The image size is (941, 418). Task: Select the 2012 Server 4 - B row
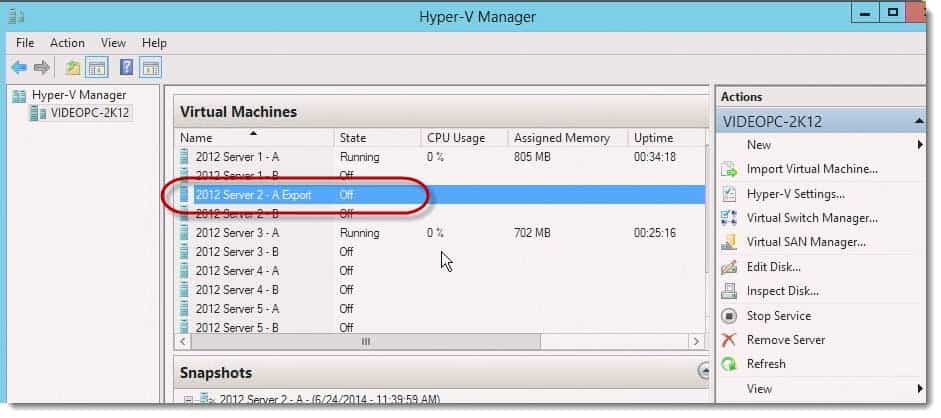[x=440, y=290]
